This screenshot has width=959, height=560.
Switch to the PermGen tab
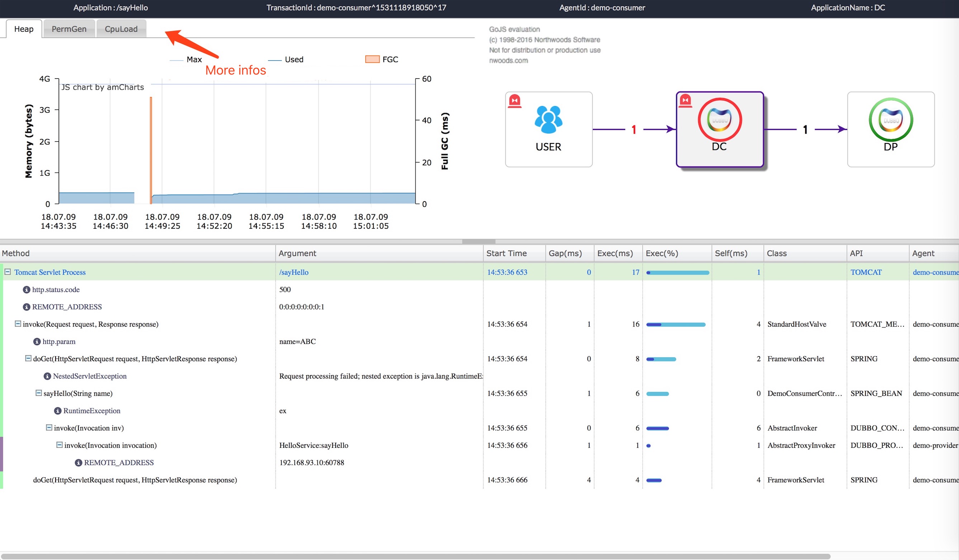coord(69,29)
